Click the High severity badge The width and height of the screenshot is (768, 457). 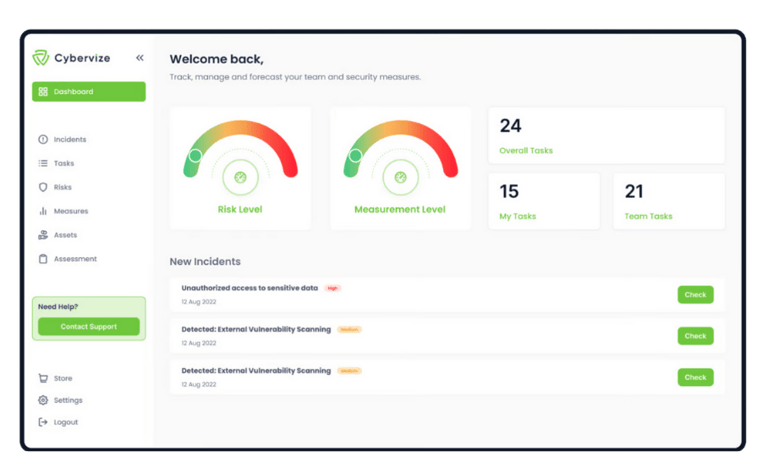tap(333, 288)
